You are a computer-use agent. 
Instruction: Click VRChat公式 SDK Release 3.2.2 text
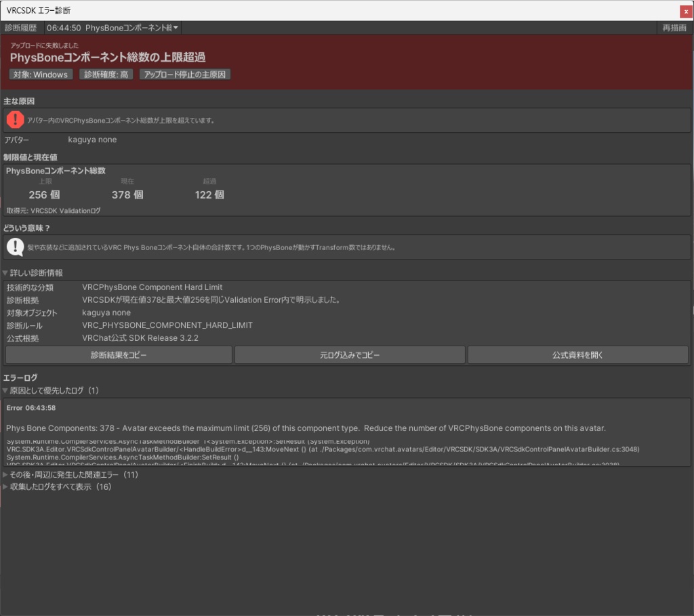pos(140,338)
